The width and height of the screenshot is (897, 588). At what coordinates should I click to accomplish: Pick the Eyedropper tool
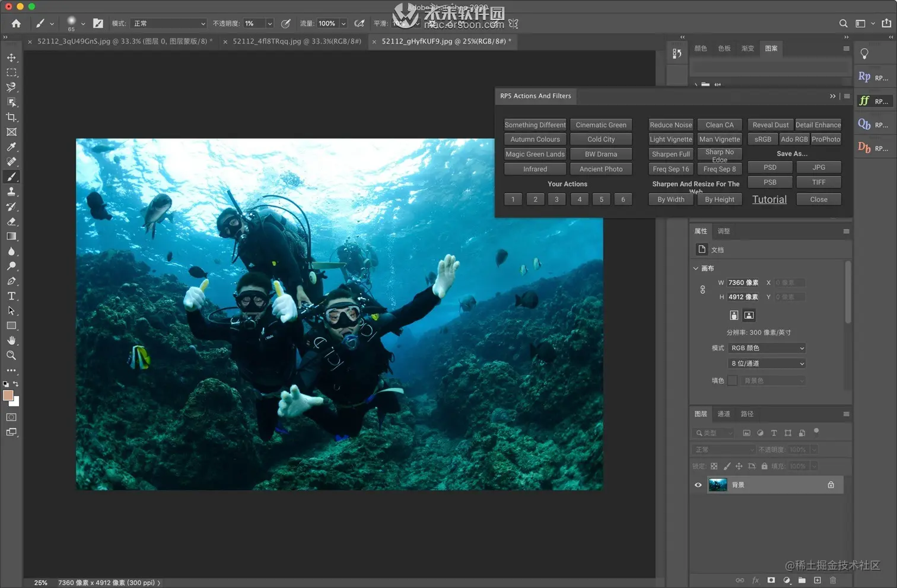tap(11, 147)
